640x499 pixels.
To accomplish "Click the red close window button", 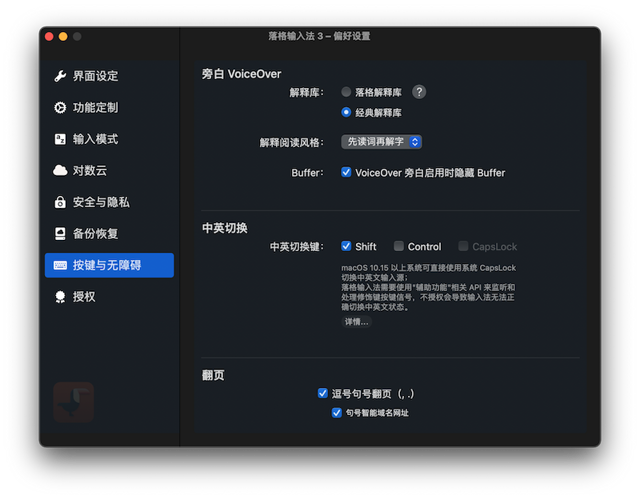I will 49,37.
